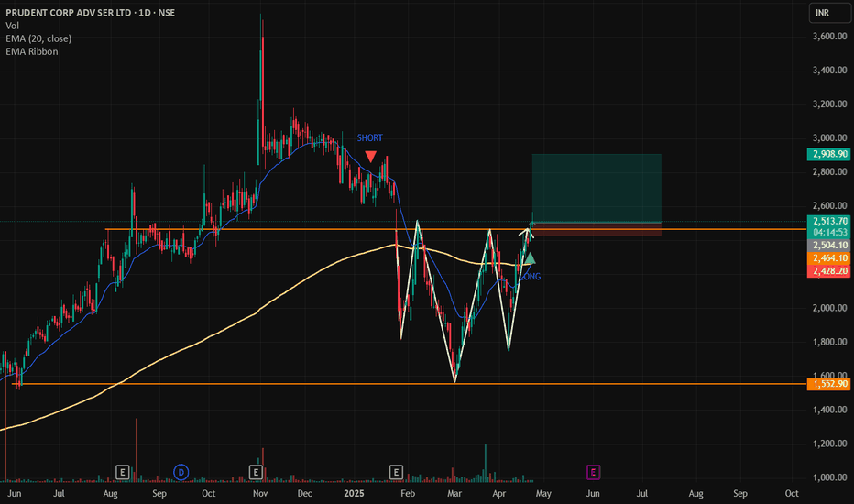Viewport: 854px width, 504px height.
Task: Click the red SHORT down-arrow marker
Action: [x=370, y=157]
